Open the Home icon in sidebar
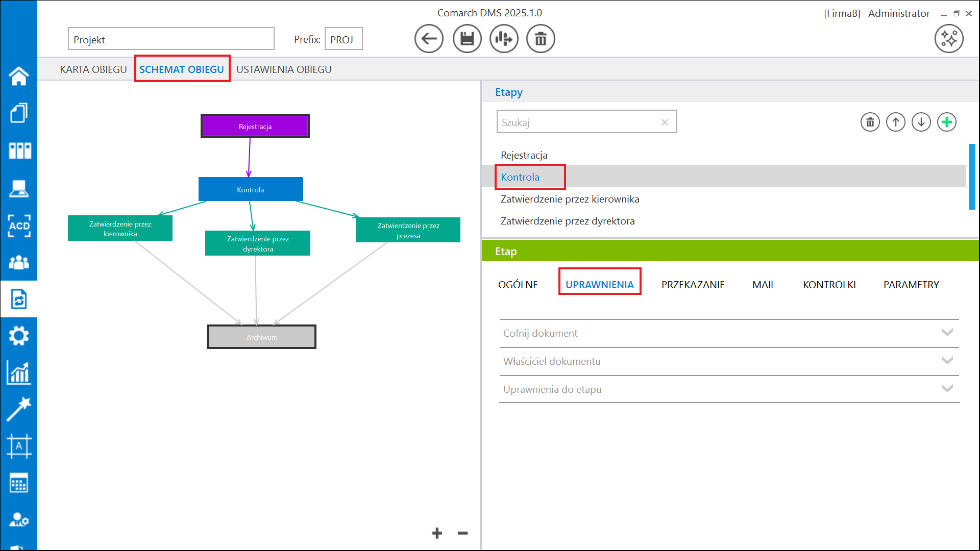Viewport: 980px width, 551px height. 19,76
